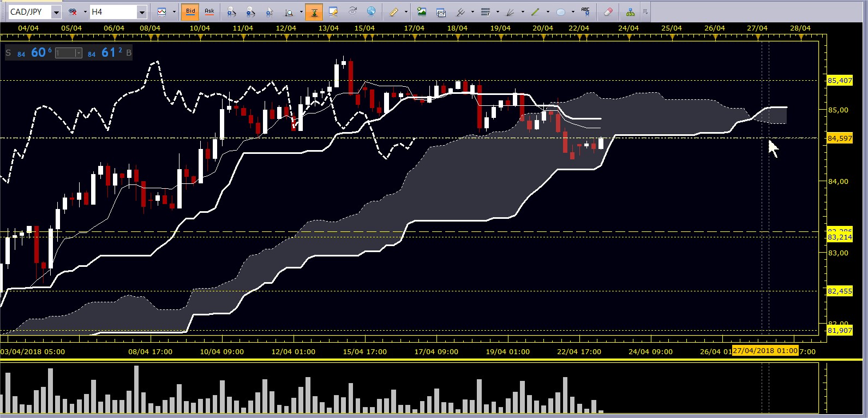The height and width of the screenshot is (418, 868).
Task: Click the binoculars instrument search icon
Action: pyautogui.click(x=73, y=11)
